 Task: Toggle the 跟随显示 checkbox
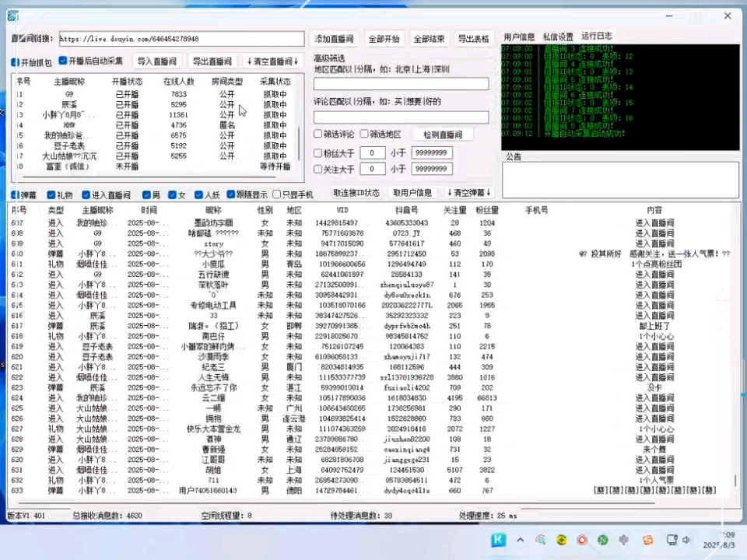[231, 194]
